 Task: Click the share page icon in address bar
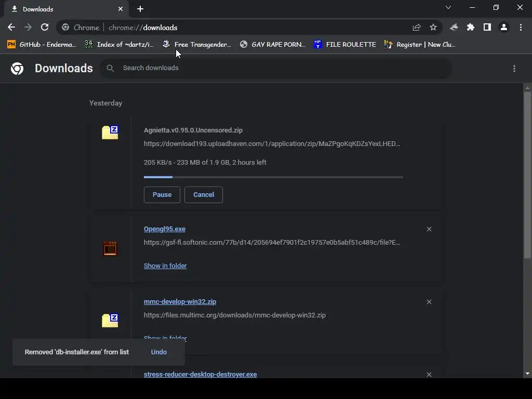coord(417,28)
